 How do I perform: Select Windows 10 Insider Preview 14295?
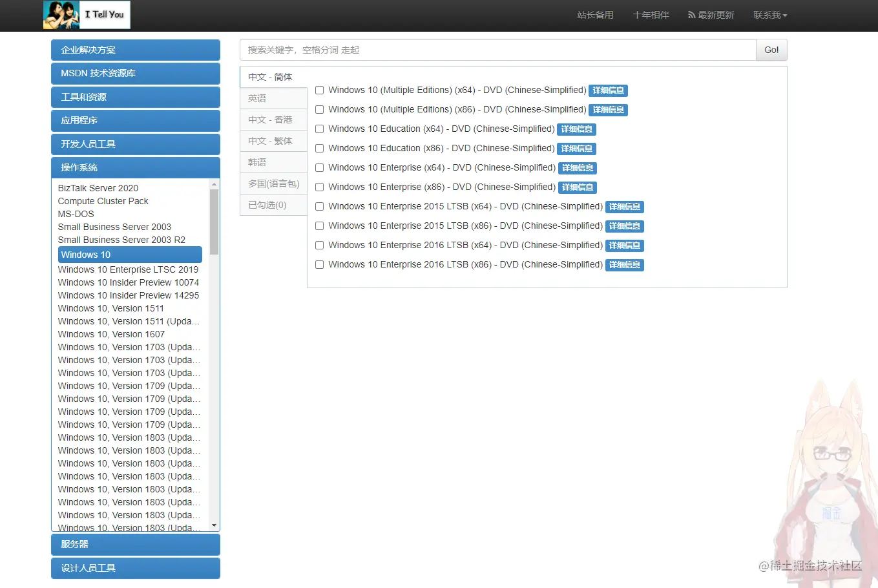[129, 295]
